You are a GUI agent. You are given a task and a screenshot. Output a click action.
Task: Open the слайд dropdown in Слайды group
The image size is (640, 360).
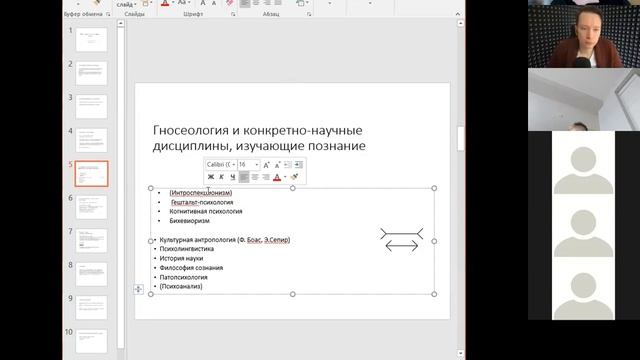click(127, 4)
